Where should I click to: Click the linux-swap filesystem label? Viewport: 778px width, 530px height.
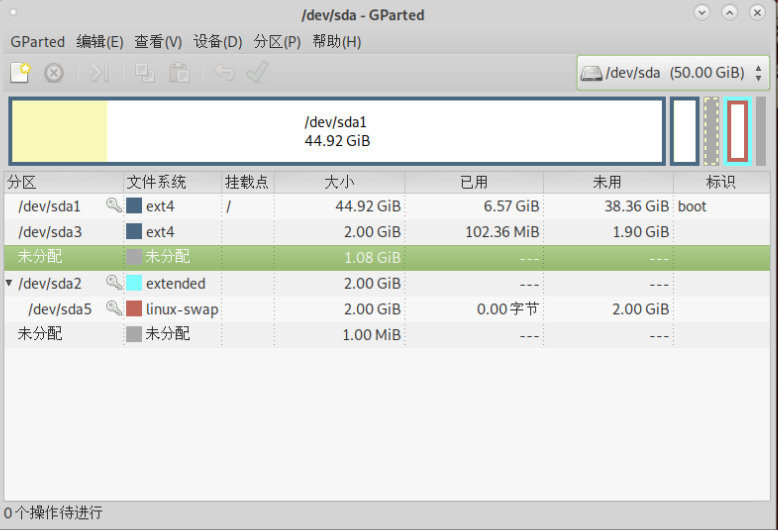coord(182,309)
